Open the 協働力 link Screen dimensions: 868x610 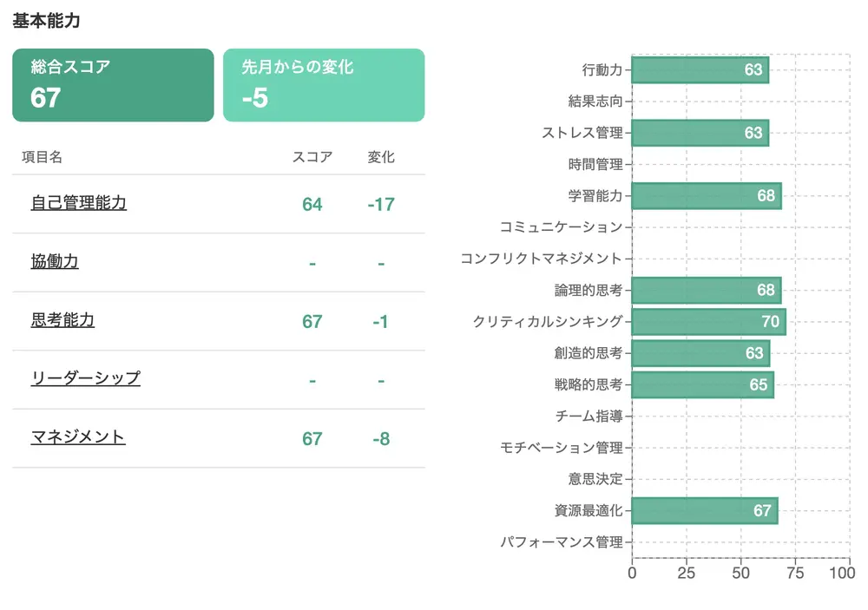click(x=55, y=261)
